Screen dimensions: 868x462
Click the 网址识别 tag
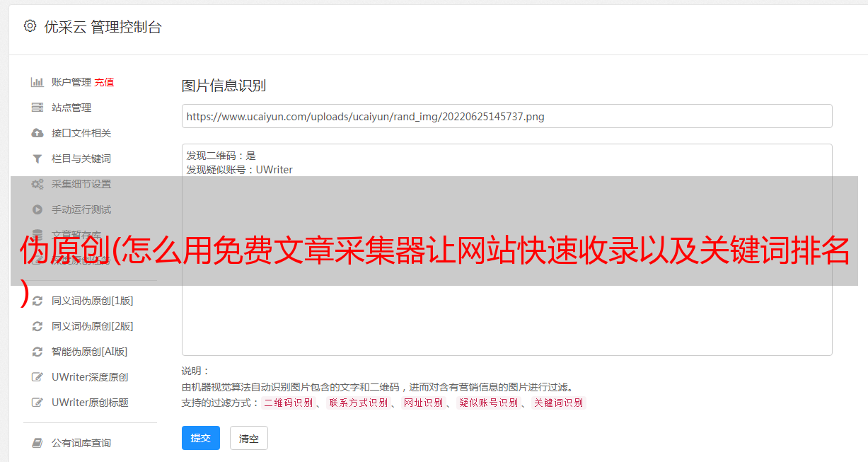423,403
